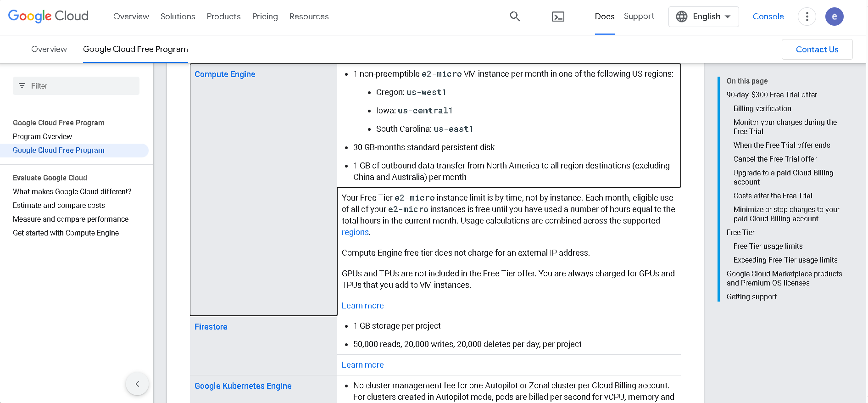The width and height of the screenshot is (868, 403).
Task: Open Measure and compare performance
Action: coord(71,219)
